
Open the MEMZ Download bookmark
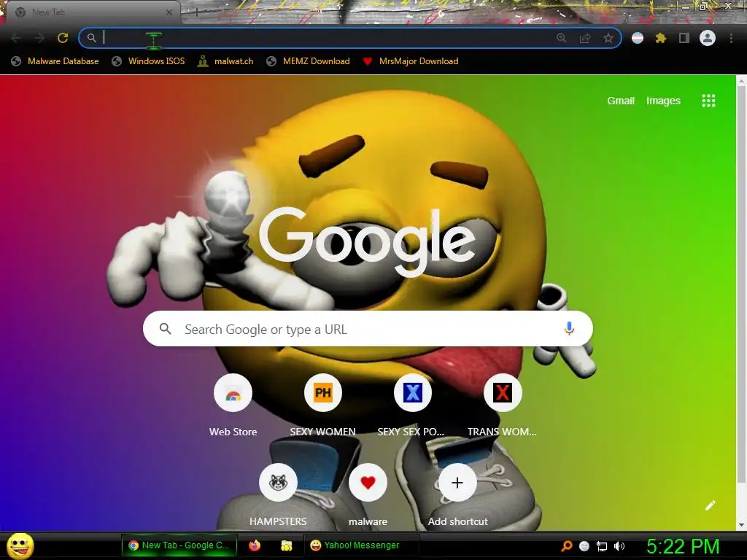coord(309,61)
